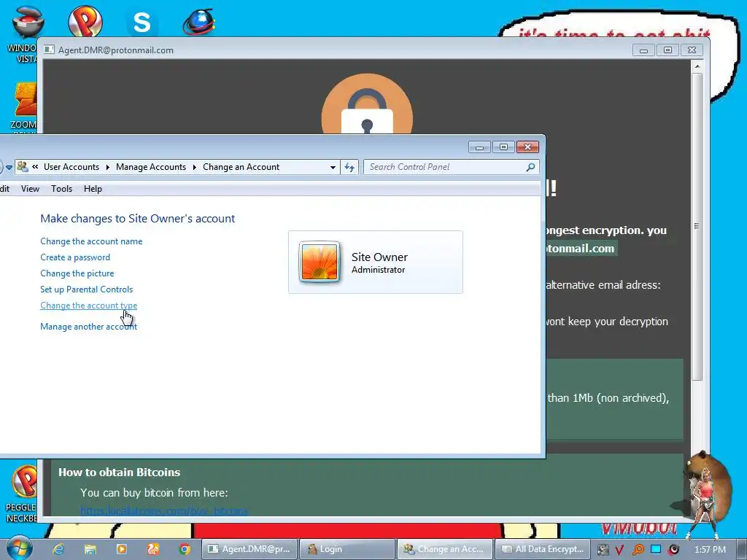747x560 pixels.
Task: Click the orange magnifier tray icon
Action: 638,550
